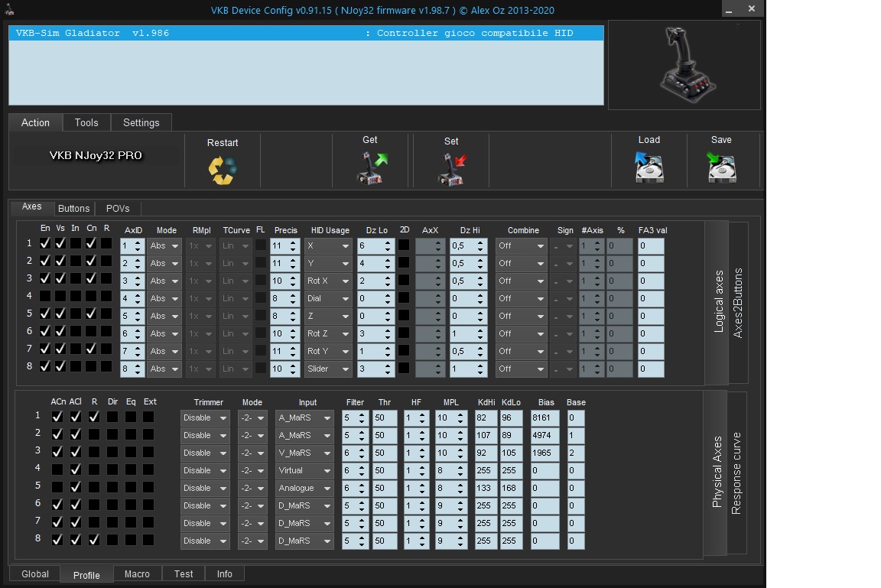The width and height of the screenshot is (881, 588).
Task: Select the Action tab
Action: (35, 122)
